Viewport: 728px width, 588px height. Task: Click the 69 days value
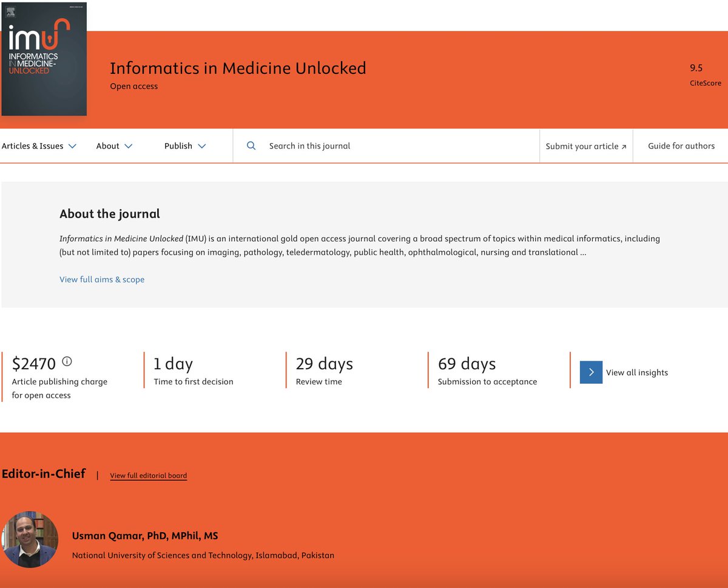tap(467, 364)
